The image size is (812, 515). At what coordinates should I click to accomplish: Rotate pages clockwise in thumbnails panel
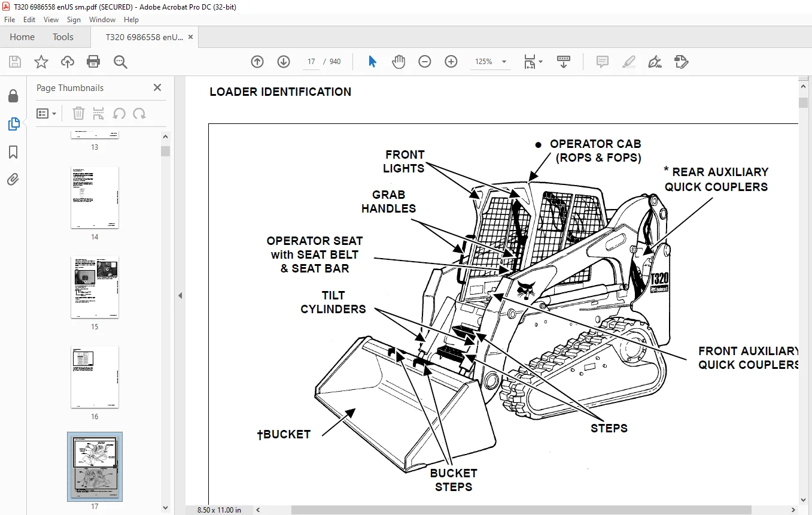click(139, 113)
